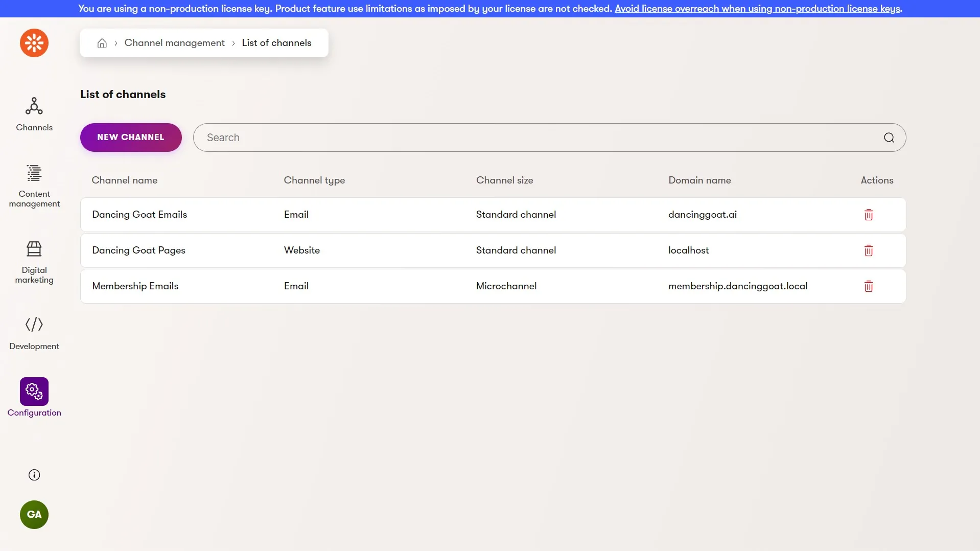
Task: Click Standard channel in Dancing Goat Pages row
Action: 516,250
